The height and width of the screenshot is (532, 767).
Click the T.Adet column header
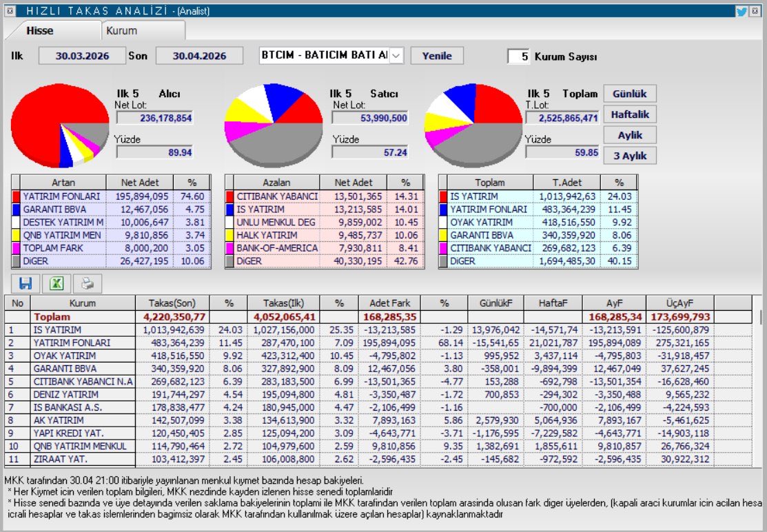tap(567, 183)
